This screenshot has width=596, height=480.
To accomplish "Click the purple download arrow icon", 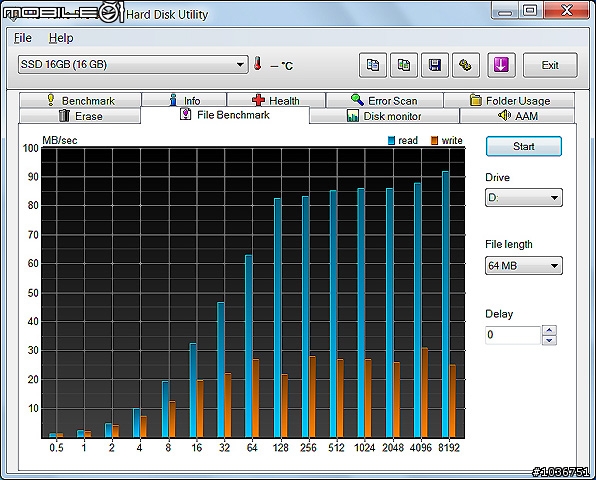I will [x=501, y=65].
